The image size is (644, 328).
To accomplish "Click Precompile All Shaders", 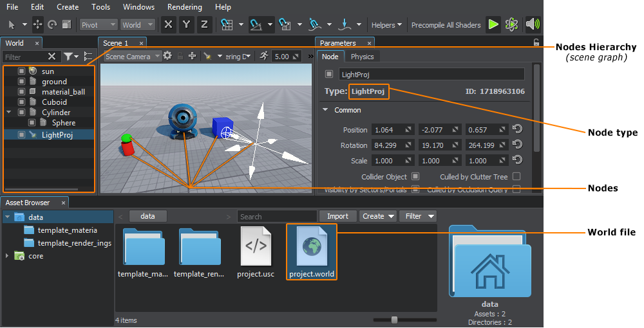I will 446,25.
